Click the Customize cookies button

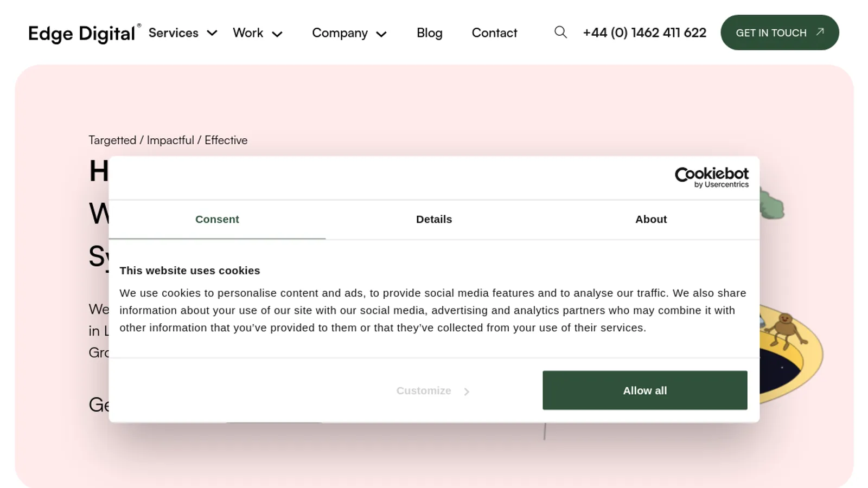coord(433,390)
